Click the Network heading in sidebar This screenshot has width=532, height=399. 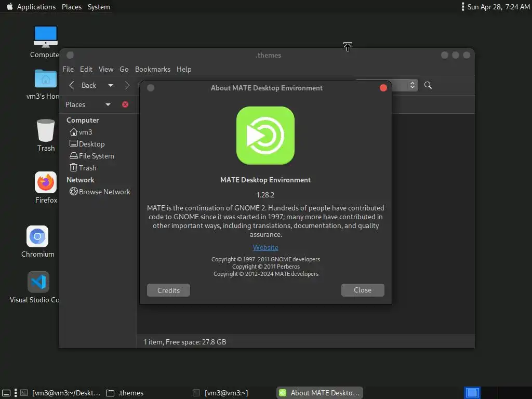(80, 180)
